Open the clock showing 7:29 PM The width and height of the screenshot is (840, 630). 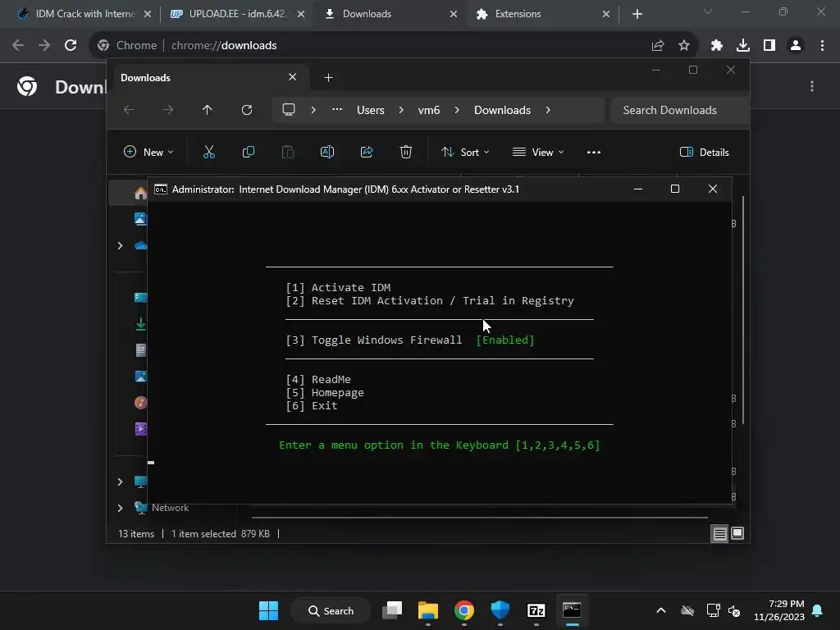pyautogui.click(x=779, y=610)
